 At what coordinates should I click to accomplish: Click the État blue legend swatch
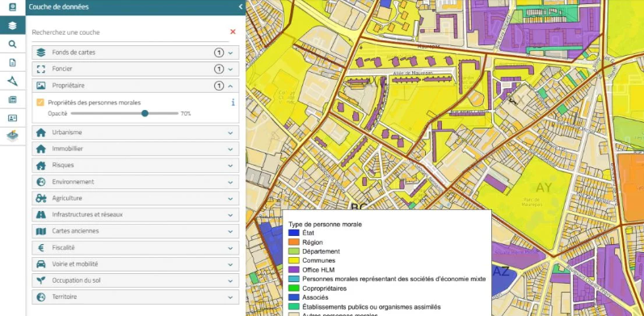pyautogui.click(x=293, y=233)
